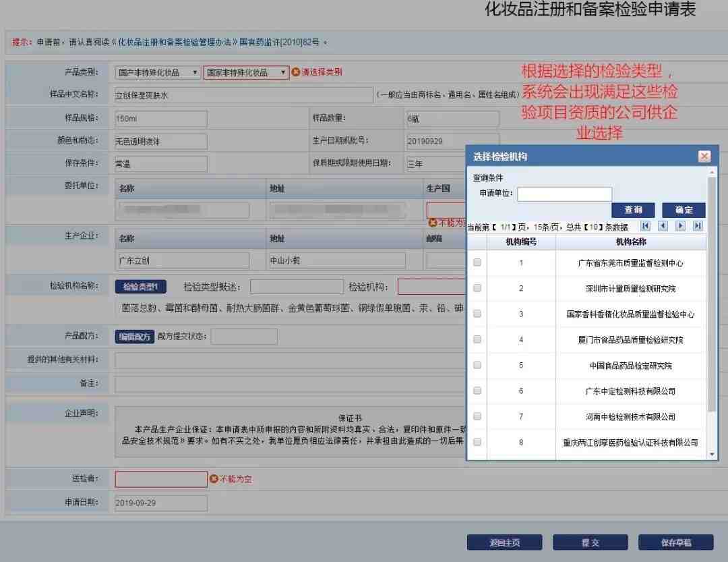Confirm selection with 确定 button
728x562 pixels.
[x=684, y=210]
